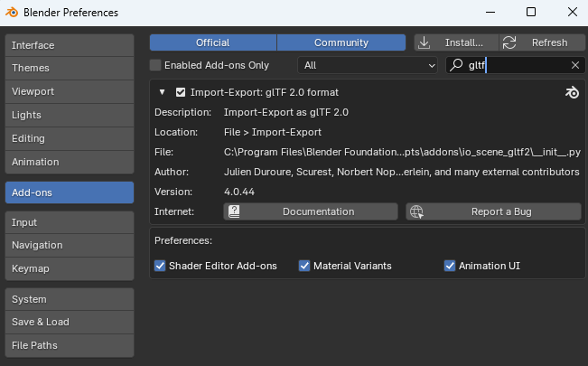Open the Interface preferences section
Screen dimensions: 588x366
[x=70, y=45]
